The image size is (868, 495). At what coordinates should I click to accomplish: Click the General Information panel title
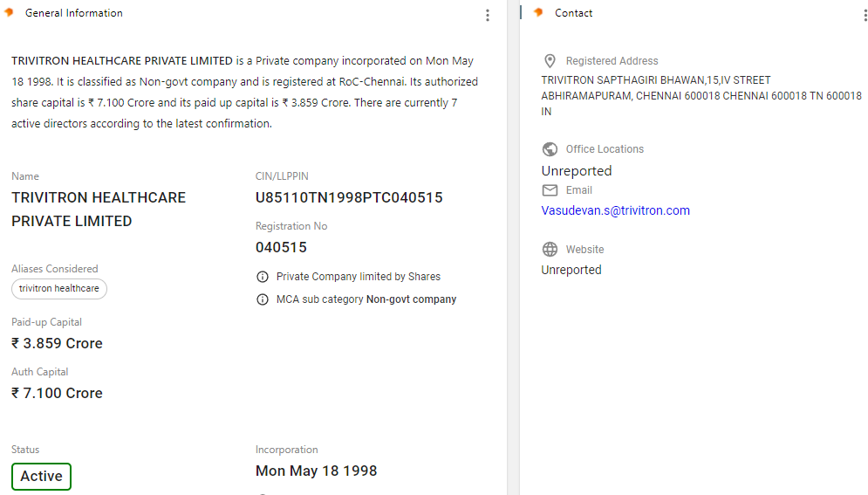[73, 13]
